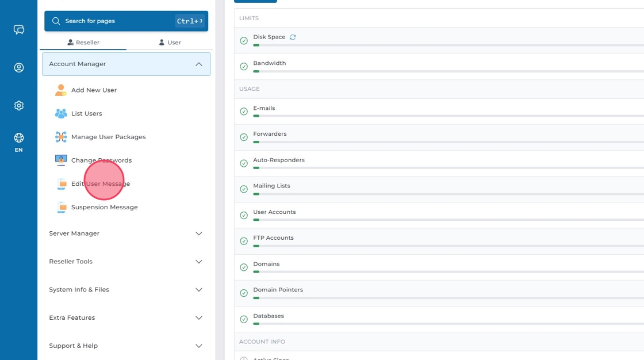Click the Bandwidth usage progress bar

pyautogui.click(x=448, y=71)
